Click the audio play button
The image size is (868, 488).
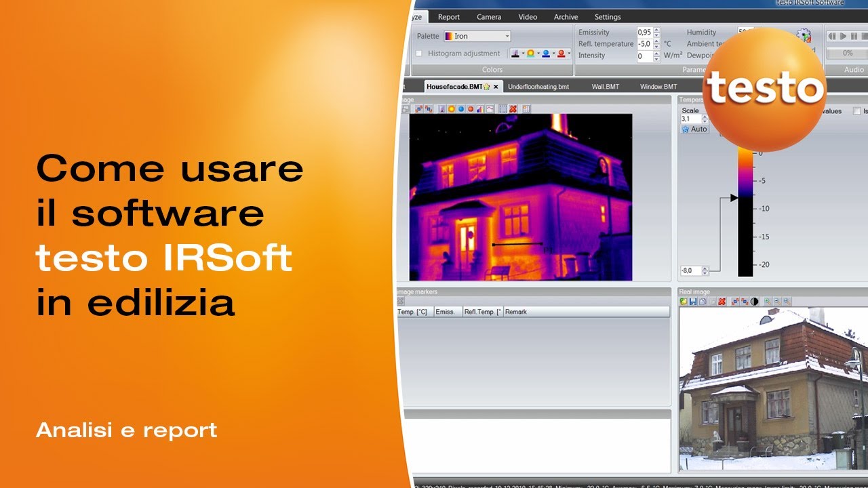843,36
